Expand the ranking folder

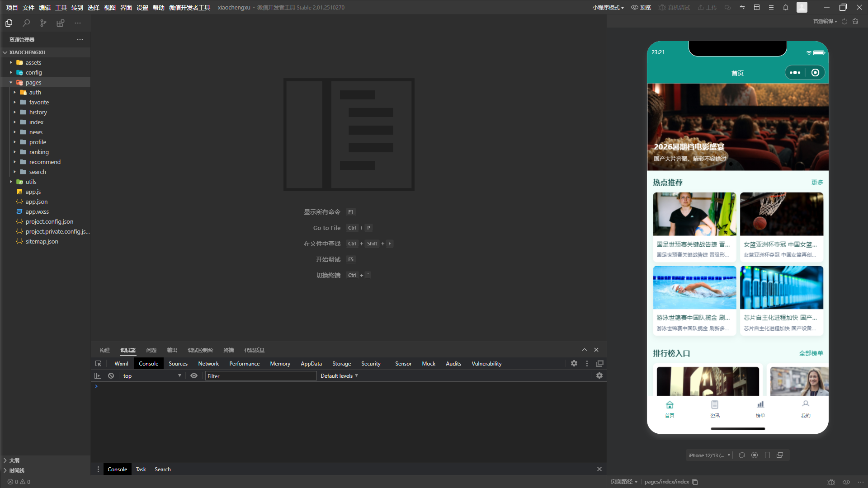pos(45,152)
